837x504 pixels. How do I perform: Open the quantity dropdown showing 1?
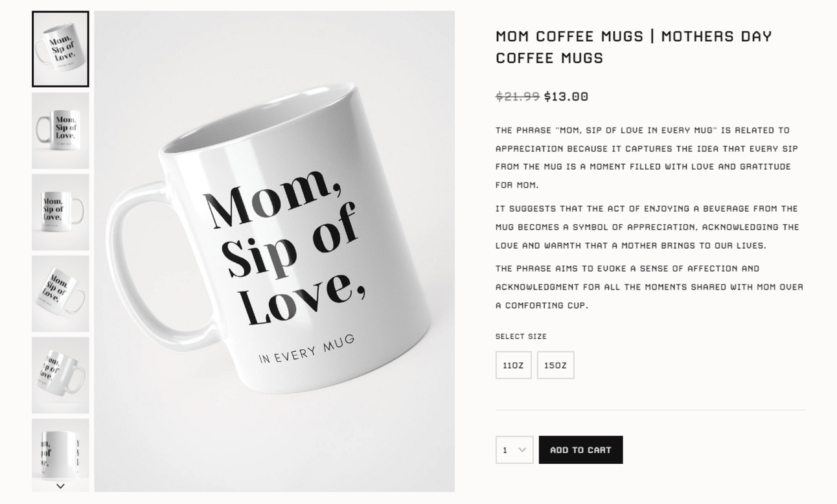pos(514,450)
